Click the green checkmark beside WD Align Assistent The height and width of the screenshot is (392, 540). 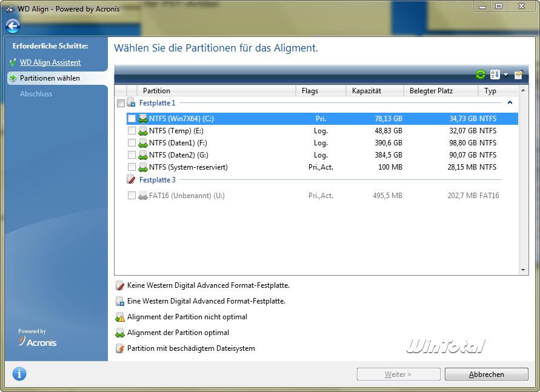(13, 62)
